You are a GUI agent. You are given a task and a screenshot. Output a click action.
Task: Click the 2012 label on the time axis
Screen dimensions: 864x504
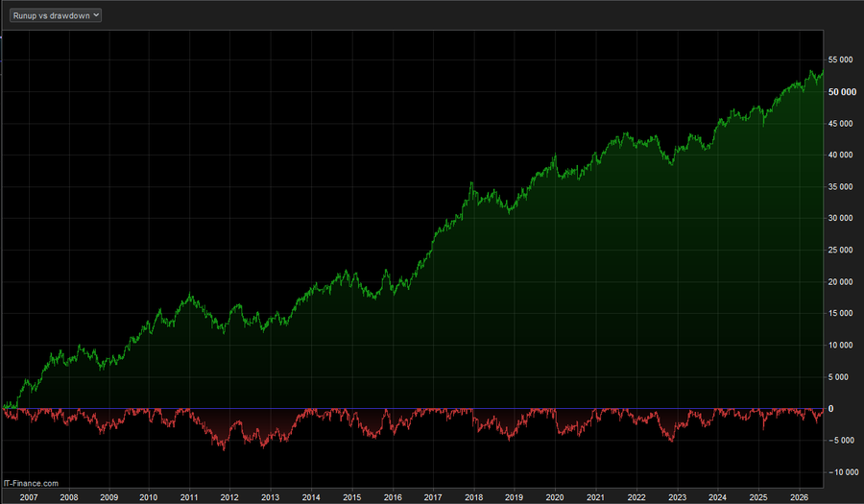pyautogui.click(x=229, y=497)
